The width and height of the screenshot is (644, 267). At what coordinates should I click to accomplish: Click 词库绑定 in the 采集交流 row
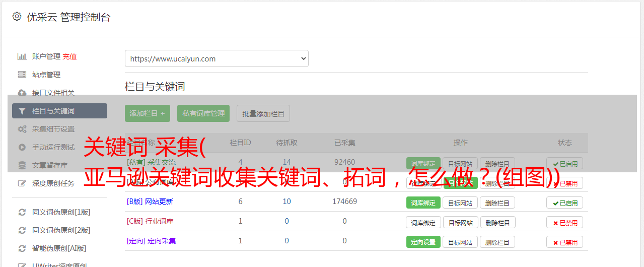423,163
